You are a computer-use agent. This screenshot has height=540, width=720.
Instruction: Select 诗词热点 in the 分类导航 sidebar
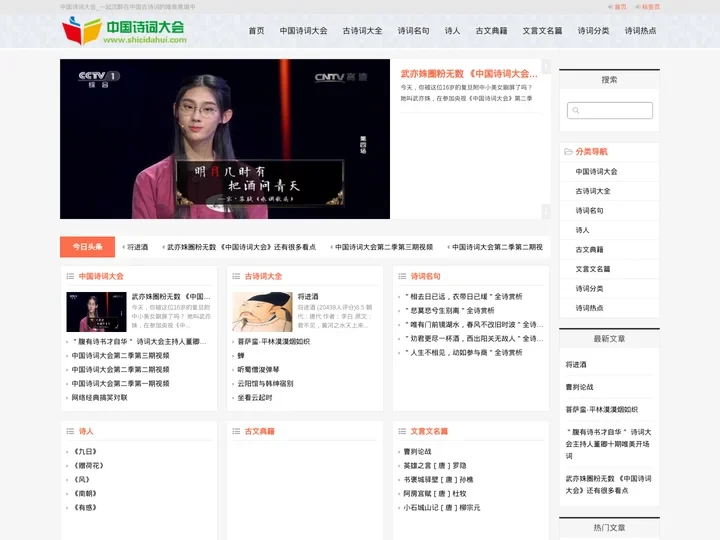(589, 308)
